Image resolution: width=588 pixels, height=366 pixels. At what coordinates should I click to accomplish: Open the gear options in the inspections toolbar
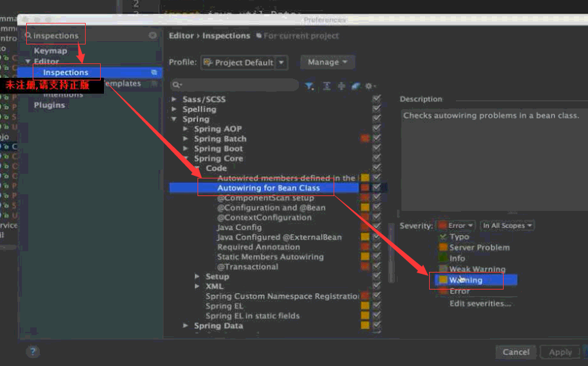370,86
